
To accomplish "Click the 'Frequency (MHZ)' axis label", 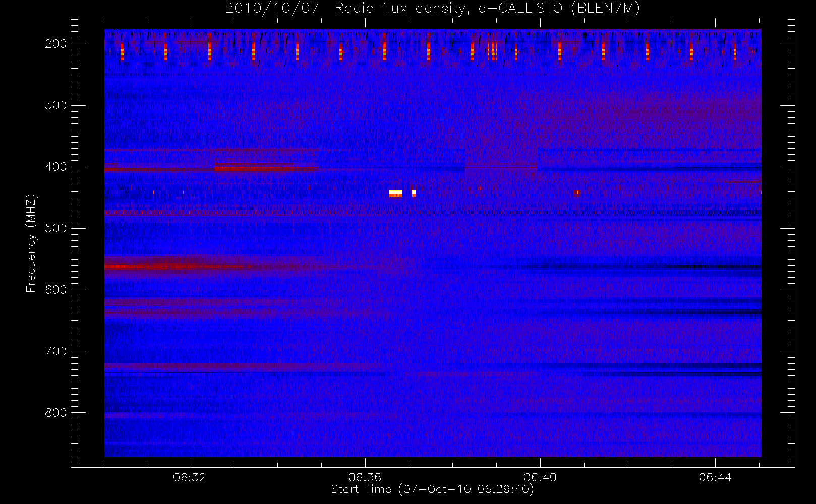I will (31, 243).
